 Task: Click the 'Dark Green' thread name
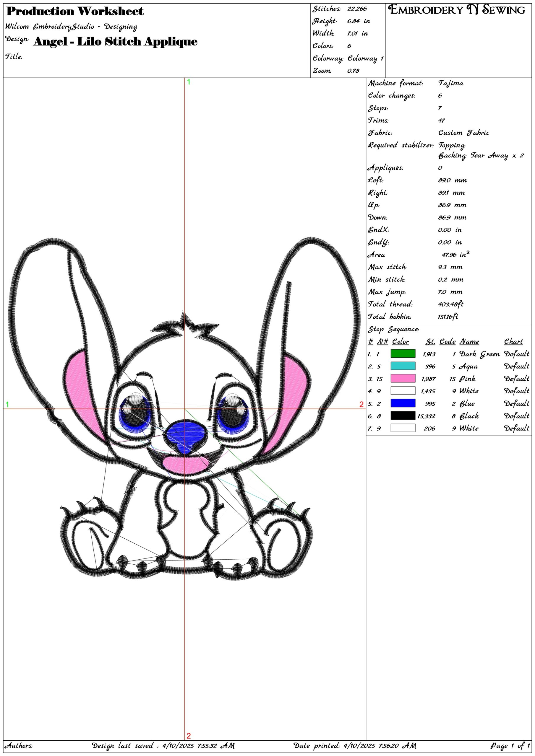tap(479, 354)
